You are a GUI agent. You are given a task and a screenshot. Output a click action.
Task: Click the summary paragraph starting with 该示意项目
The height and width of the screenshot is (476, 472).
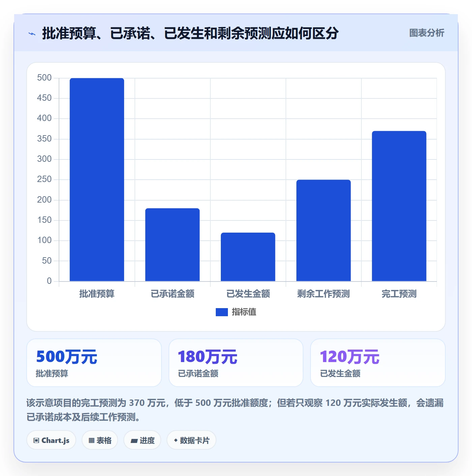click(x=235, y=410)
